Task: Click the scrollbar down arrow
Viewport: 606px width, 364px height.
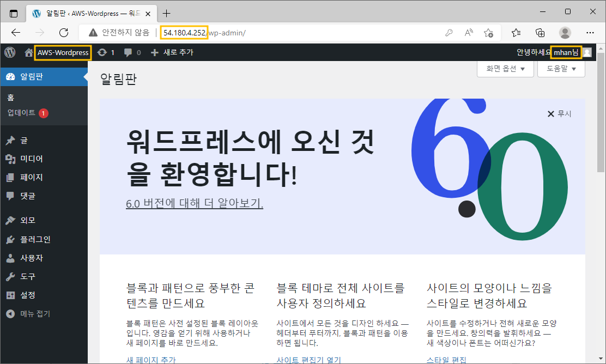Action: coord(601,359)
